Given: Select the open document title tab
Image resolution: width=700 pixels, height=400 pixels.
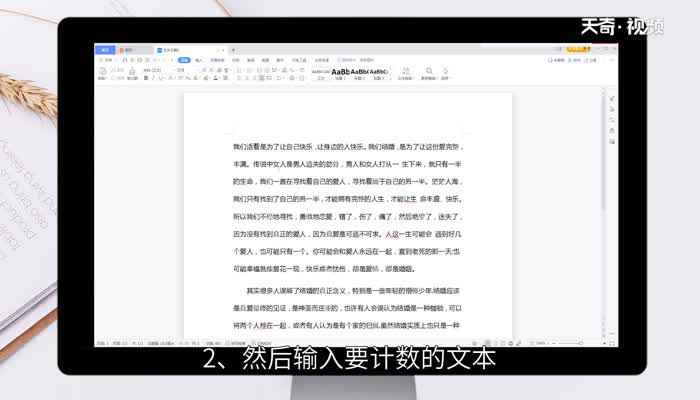Looking at the screenshot, I should click(x=190, y=50).
